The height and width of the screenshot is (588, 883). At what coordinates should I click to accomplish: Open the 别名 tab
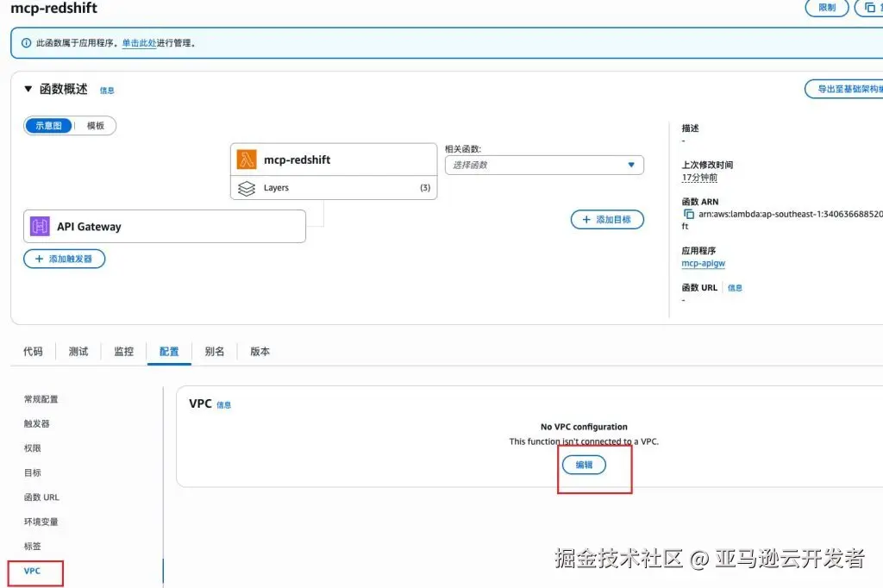point(215,352)
